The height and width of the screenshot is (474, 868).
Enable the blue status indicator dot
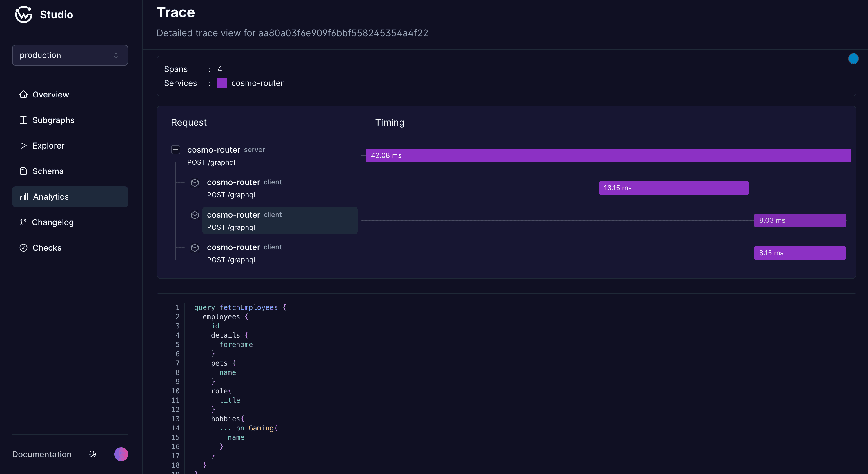(853, 58)
